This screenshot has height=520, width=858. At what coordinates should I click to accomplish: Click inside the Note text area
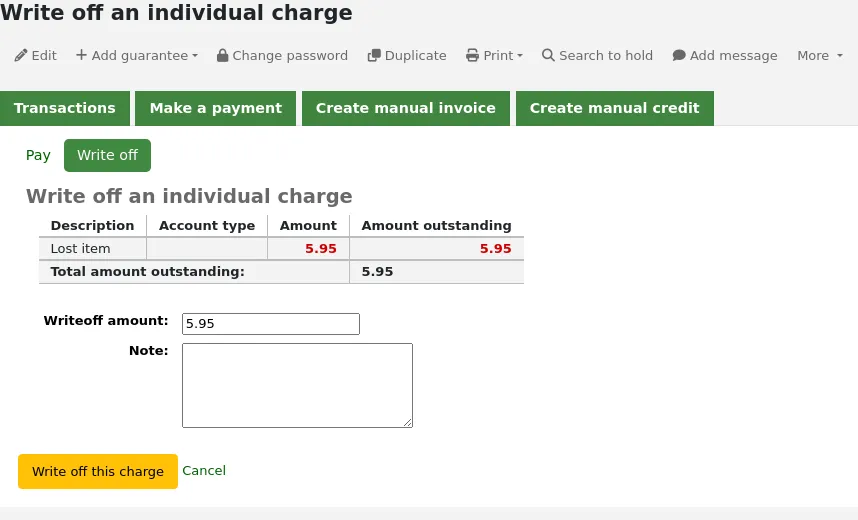click(297, 385)
